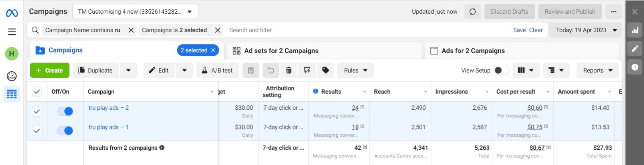
Task: Switch to Ads for 2 Campaigns tab
Action: coord(473,51)
